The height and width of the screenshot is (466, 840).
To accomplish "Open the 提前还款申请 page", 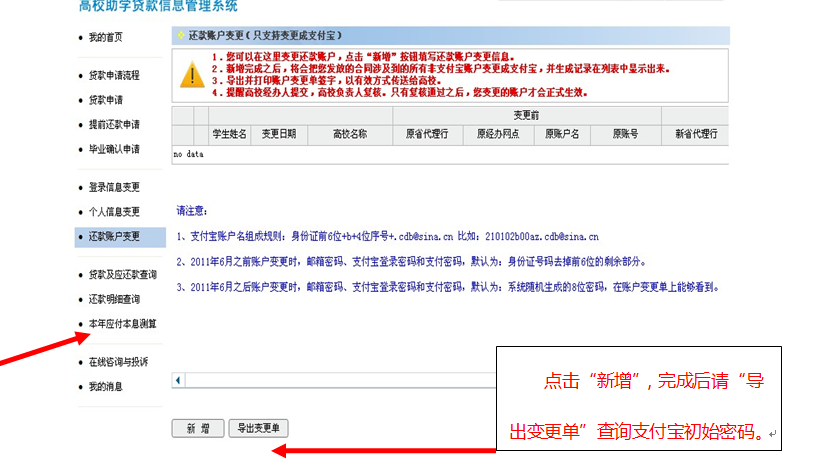I will 114,125.
